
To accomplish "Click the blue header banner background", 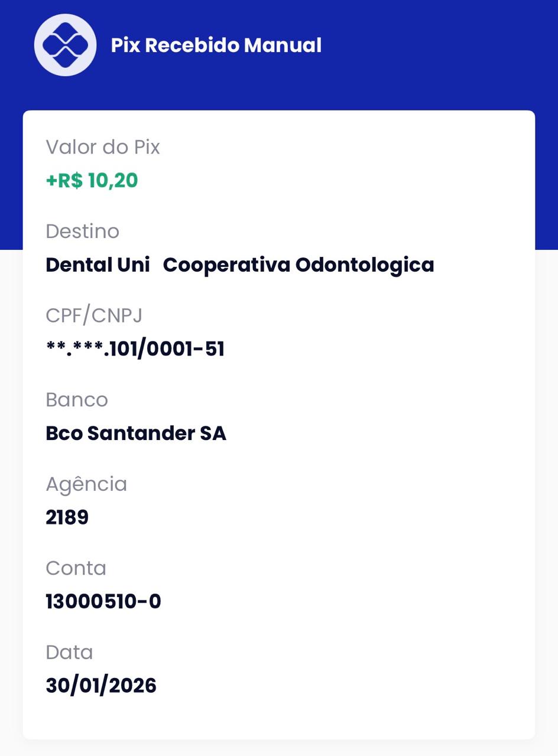I will [x=437, y=53].
